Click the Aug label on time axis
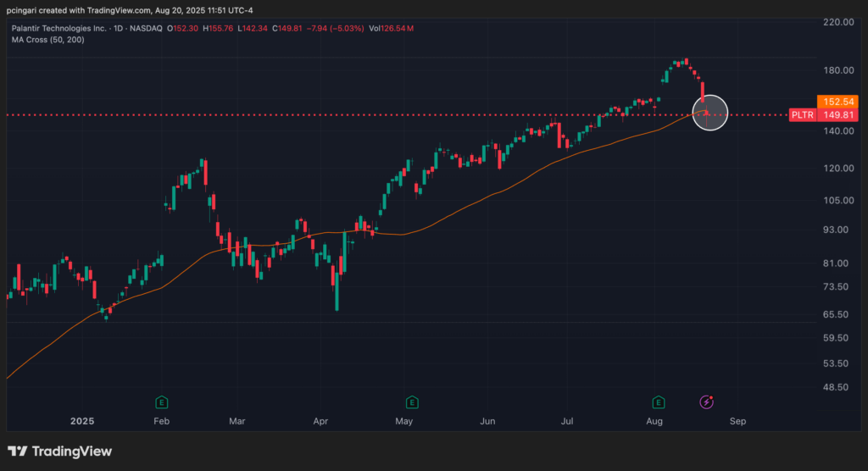This screenshot has height=471, width=868. pos(654,421)
